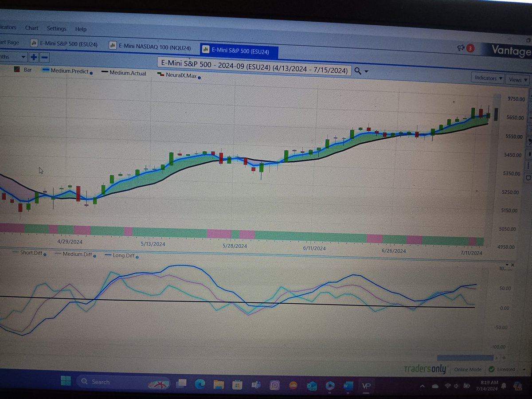The height and width of the screenshot is (399, 532).
Task: Open the time period dropdown
Action: [x=13, y=57]
